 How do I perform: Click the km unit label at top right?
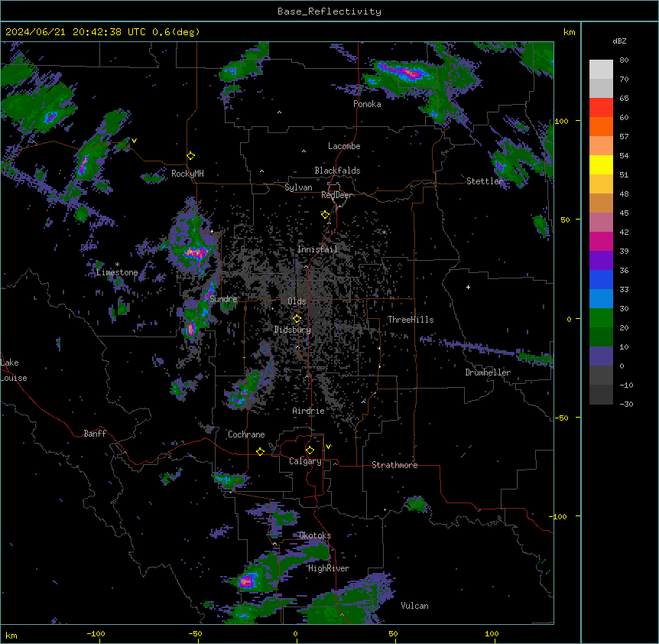tap(569, 32)
